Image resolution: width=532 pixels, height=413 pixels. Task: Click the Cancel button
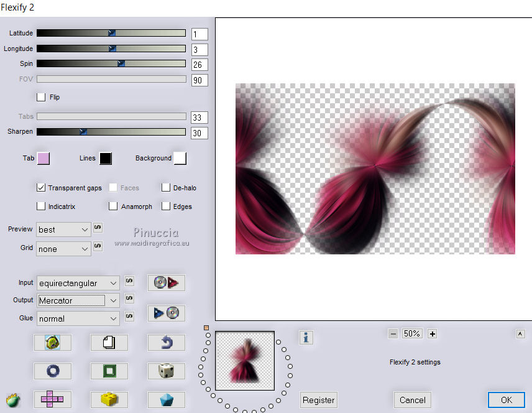point(412,400)
